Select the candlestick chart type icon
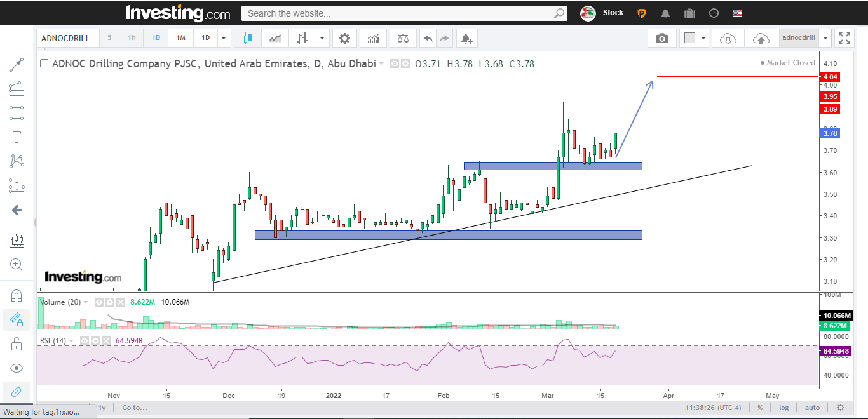This screenshot has height=419, width=868. 248,38
